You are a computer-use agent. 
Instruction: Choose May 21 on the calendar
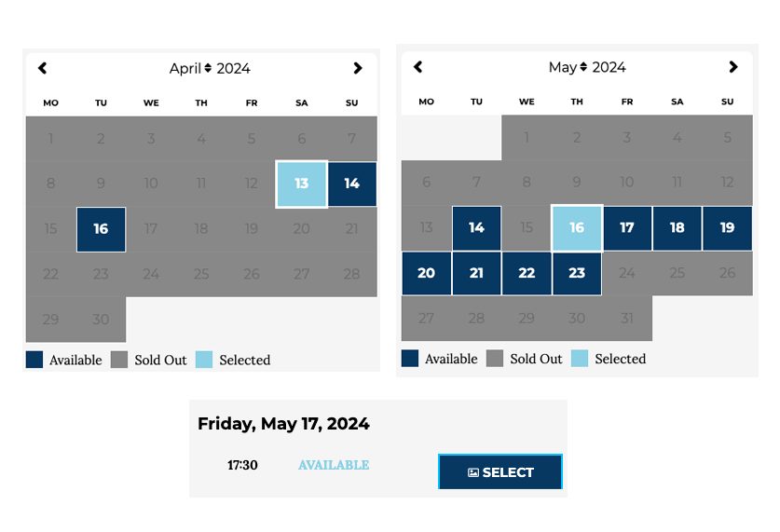tap(476, 273)
